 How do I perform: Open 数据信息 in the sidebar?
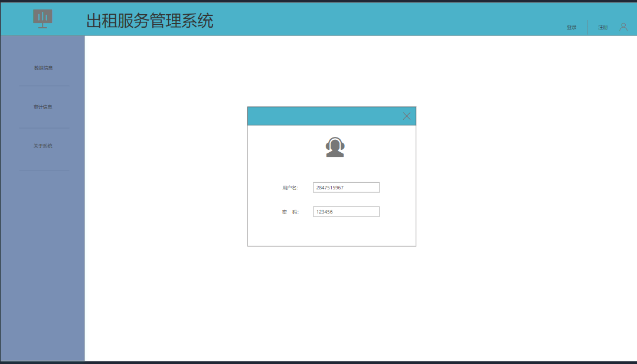pyautogui.click(x=44, y=68)
